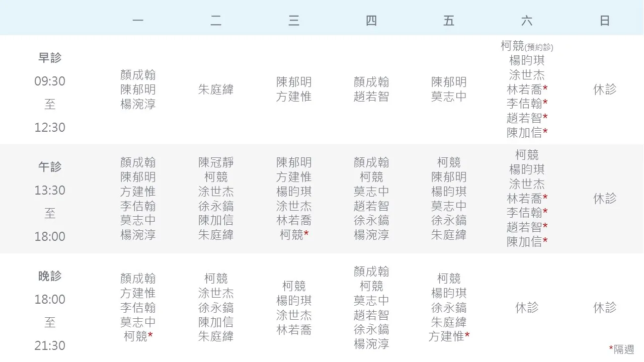Click 莫志中 in Friday's 早診 cell

[449, 97]
